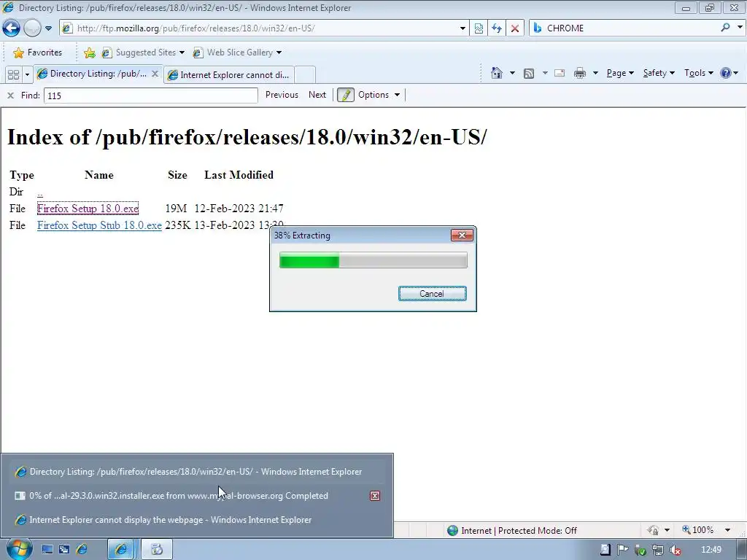Open the Help question mark menu
This screenshot has height=560, width=747.
[x=729, y=73]
